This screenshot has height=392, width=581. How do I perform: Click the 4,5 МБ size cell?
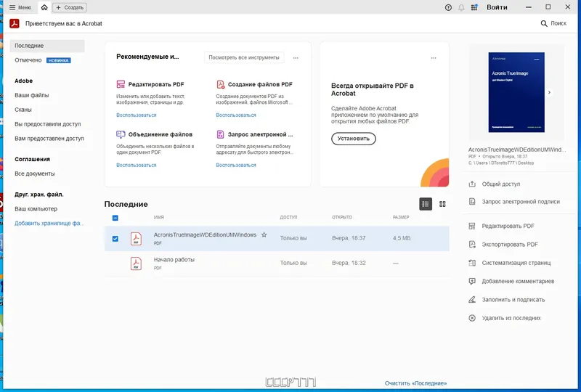(402, 238)
